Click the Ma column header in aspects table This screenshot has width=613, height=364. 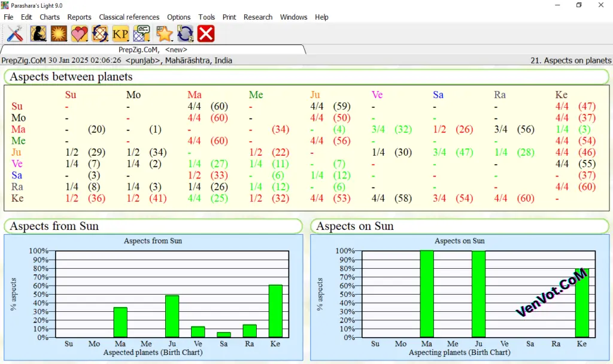tap(195, 95)
